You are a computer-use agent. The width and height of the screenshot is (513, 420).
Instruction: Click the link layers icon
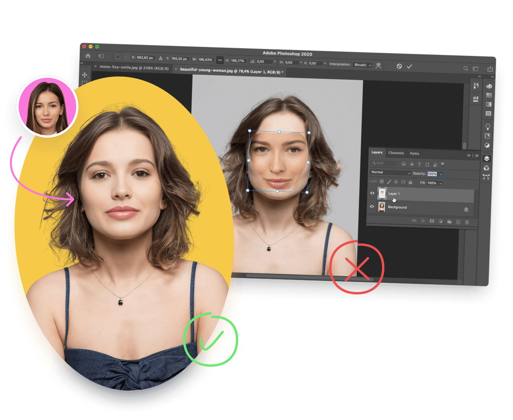pos(414,220)
